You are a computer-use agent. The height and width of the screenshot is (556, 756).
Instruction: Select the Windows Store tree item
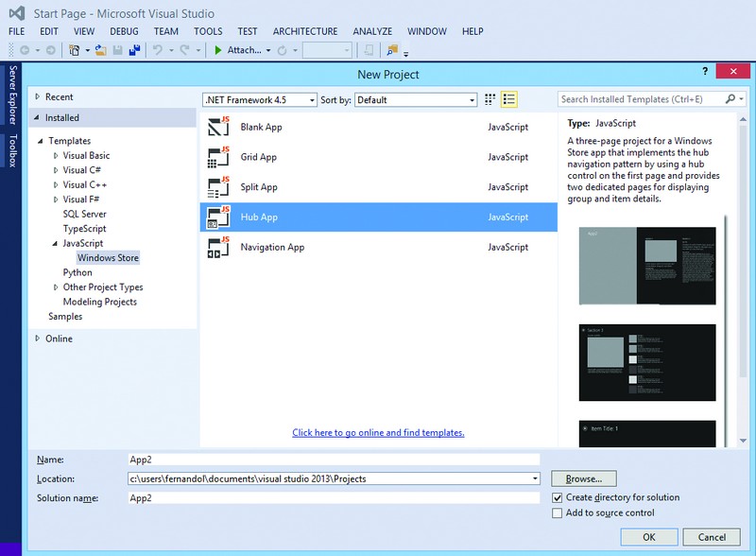[108, 258]
